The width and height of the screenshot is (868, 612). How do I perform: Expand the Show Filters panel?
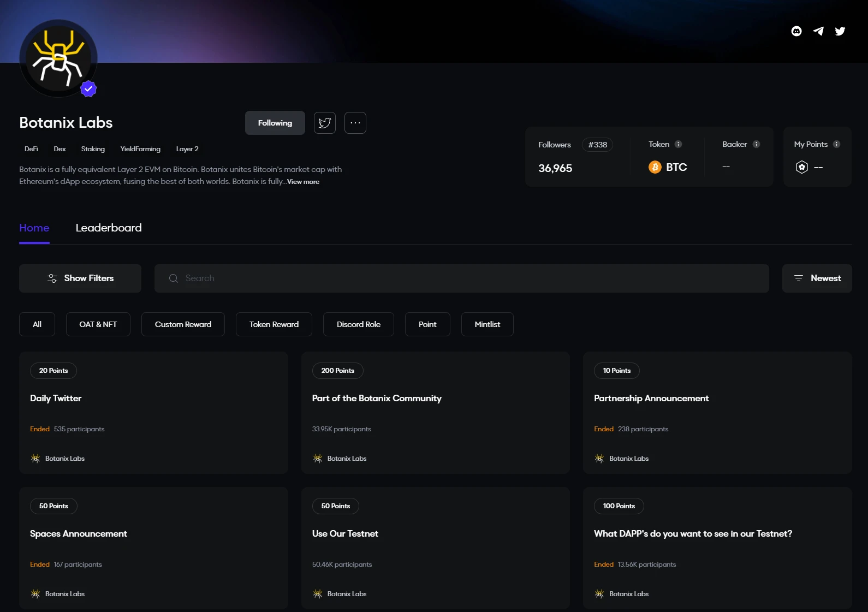[x=80, y=278]
